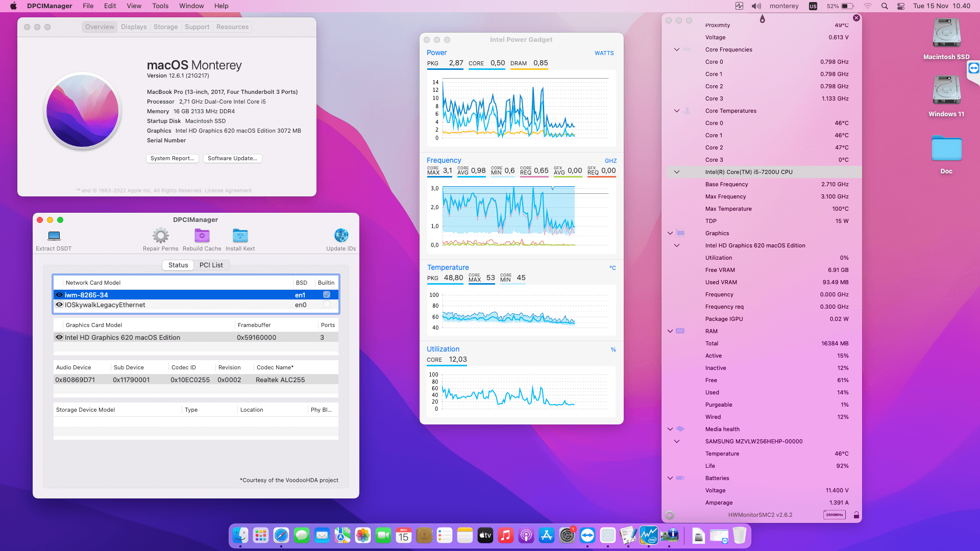Toggle Builtin checkbox for IOSkywalkLegacyEthernet
Screen dimensions: 980x551
click(327, 305)
